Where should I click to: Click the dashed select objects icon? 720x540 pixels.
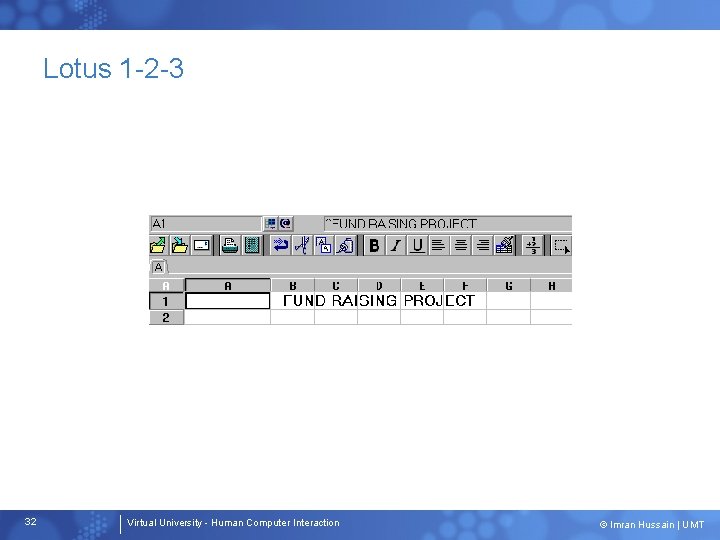tap(561, 245)
